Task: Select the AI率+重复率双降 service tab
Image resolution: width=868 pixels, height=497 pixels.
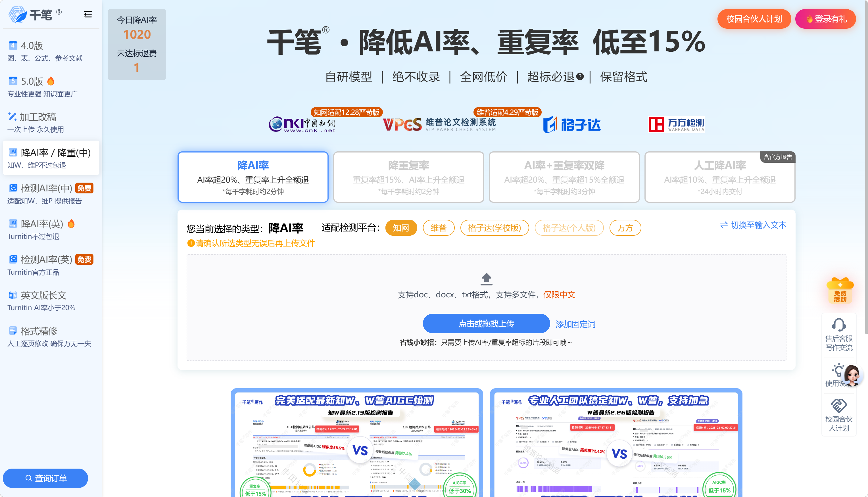Action: 564,177
